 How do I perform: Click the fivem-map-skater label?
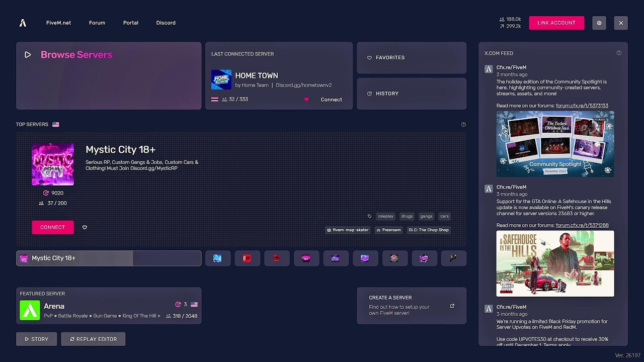click(348, 230)
